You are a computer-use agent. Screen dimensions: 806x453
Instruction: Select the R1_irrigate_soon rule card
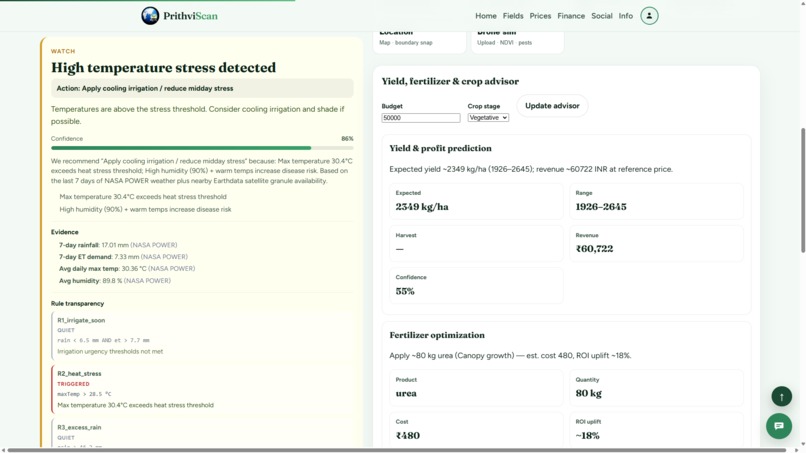coord(203,336)
